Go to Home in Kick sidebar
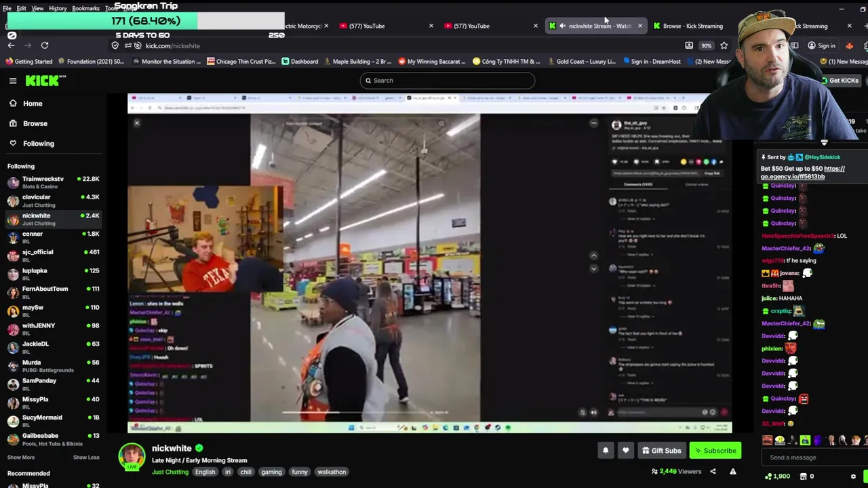Screen dimensions: 868x488 [x=32, y=104]
